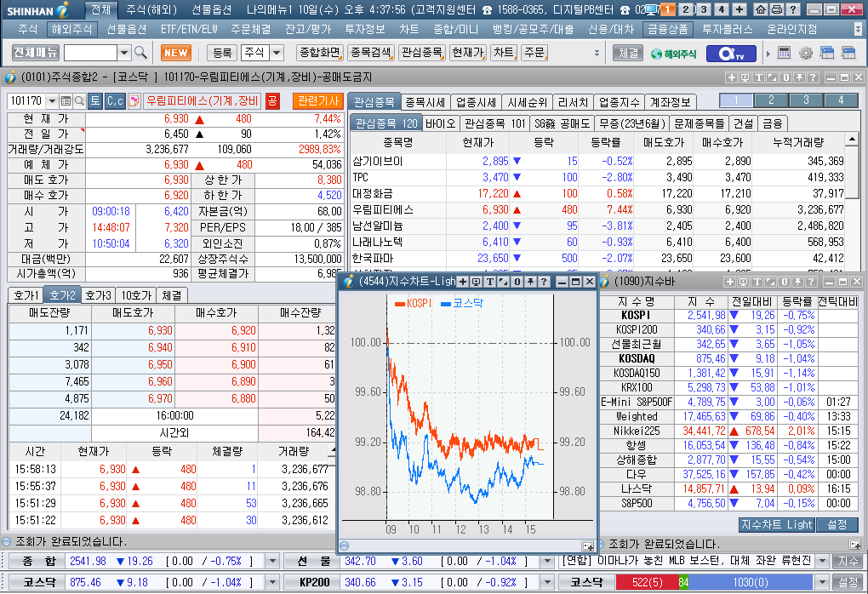
Task: Click plus icon in 주식종합2 window title bar
Action: click(x=731, y=77)
